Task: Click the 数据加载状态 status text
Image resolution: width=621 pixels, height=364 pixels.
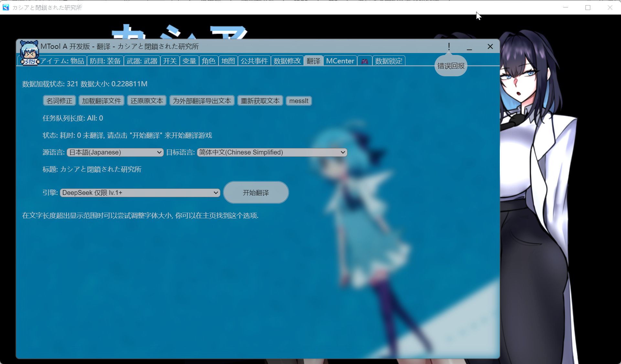Action: pyautogui.click(x=85, y=84)
